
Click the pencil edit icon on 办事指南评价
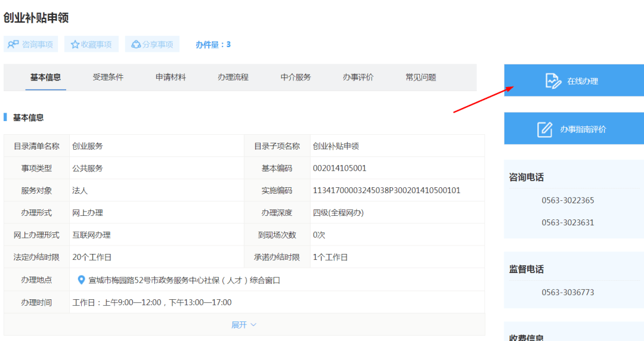[544, 129]
